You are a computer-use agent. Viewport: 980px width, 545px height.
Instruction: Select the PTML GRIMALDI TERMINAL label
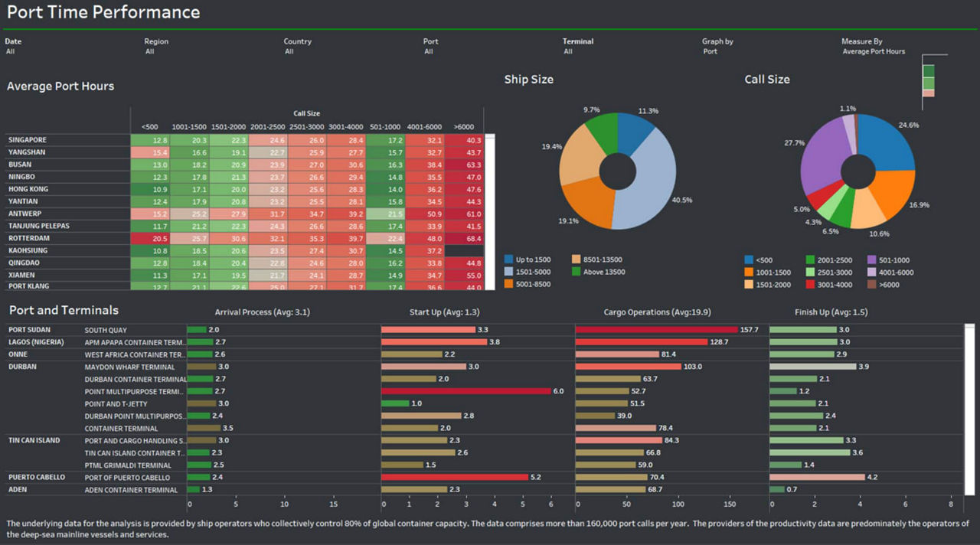[x=128, y=465]
